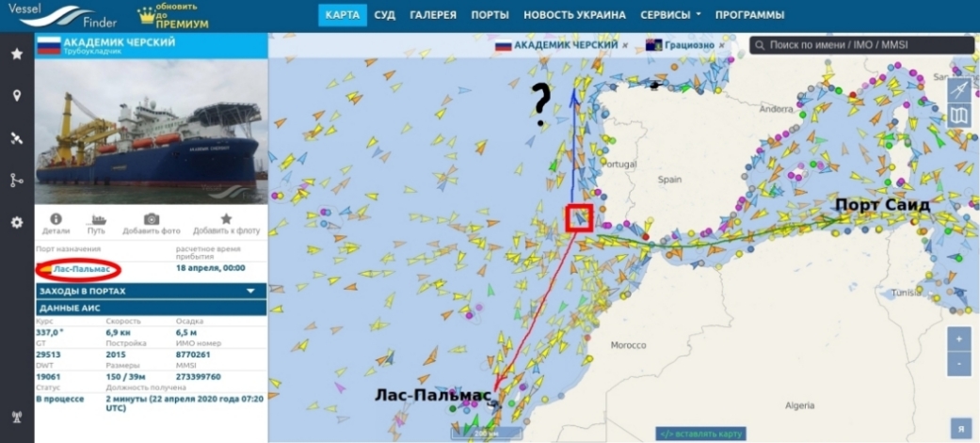Image resolution: width=980 pixels, height=443 pixels.
Task: Click Добавить фото camera icon
Action: pos(152,219)
